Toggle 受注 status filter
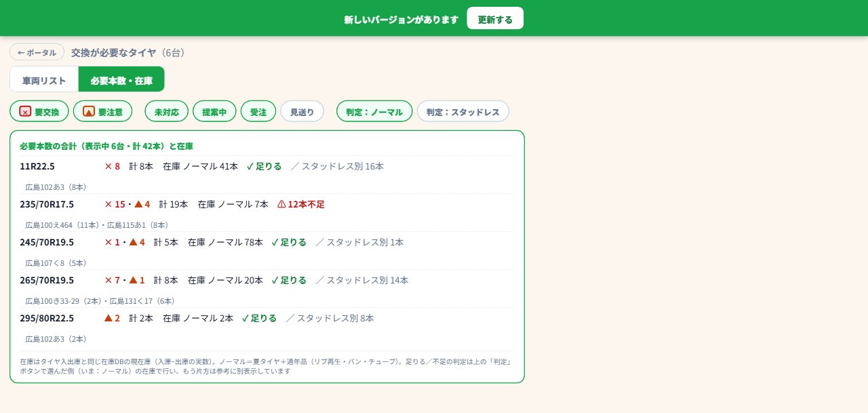Screen dimensions: 868x413 pos(258,111)
